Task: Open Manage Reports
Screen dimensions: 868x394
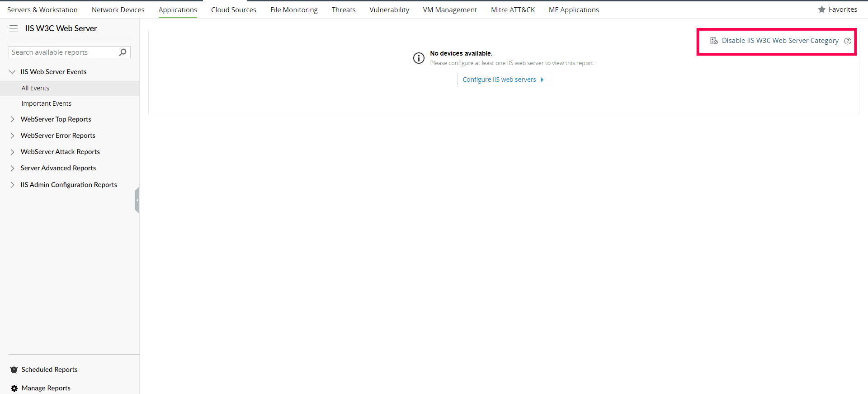Action: 46,388
